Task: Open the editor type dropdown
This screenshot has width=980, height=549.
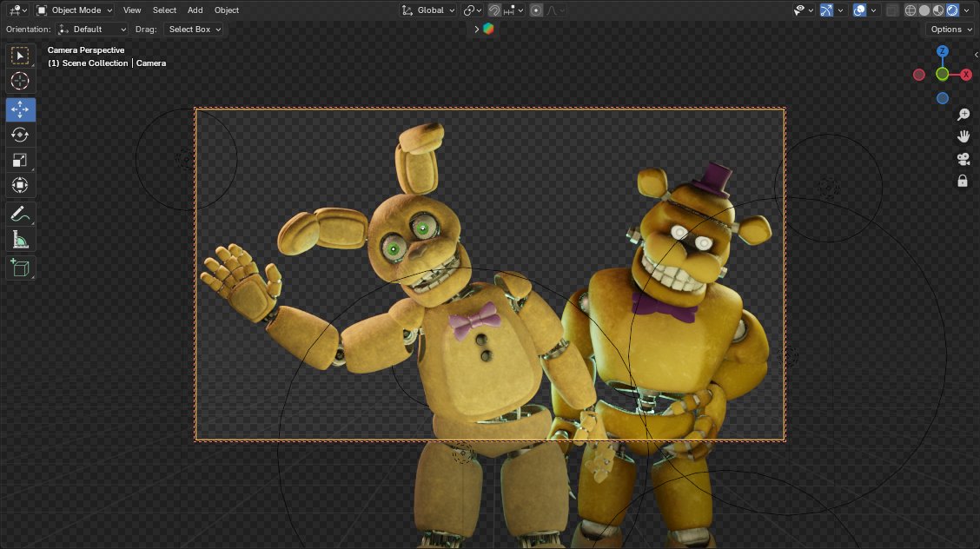Action: 17,10
